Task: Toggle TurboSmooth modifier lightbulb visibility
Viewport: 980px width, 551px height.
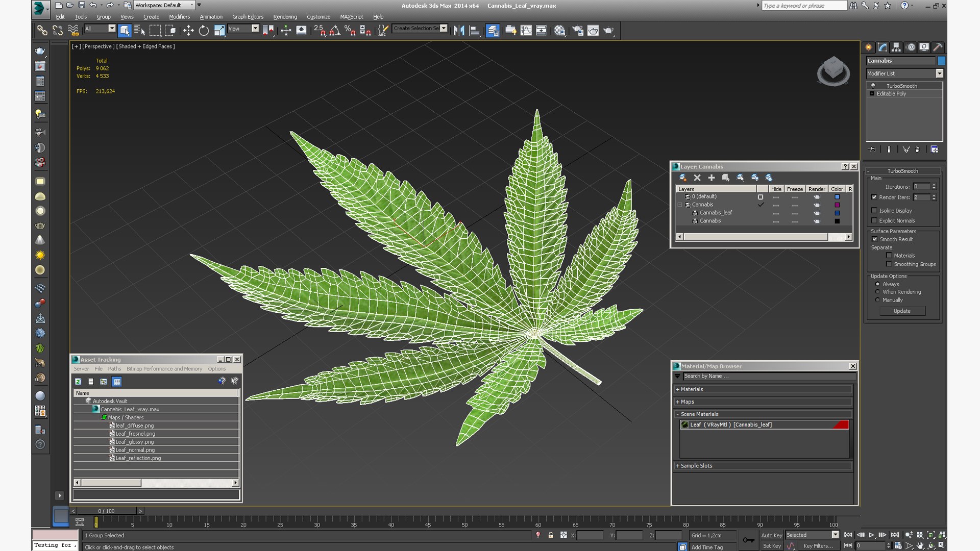Action: (873, 86)
